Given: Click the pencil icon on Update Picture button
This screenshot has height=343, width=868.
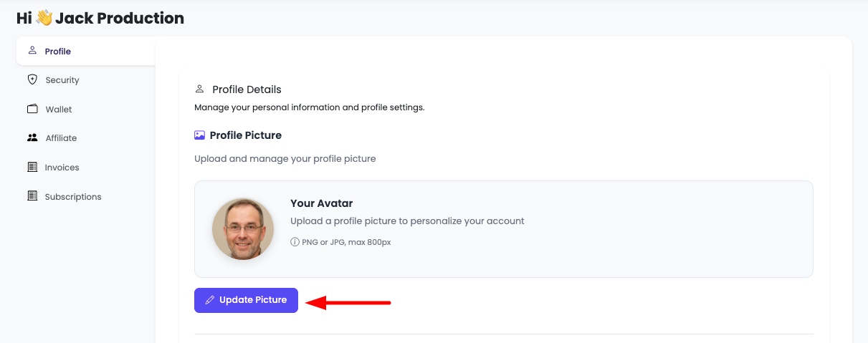Looking at the screenshot, I should 209,300.
